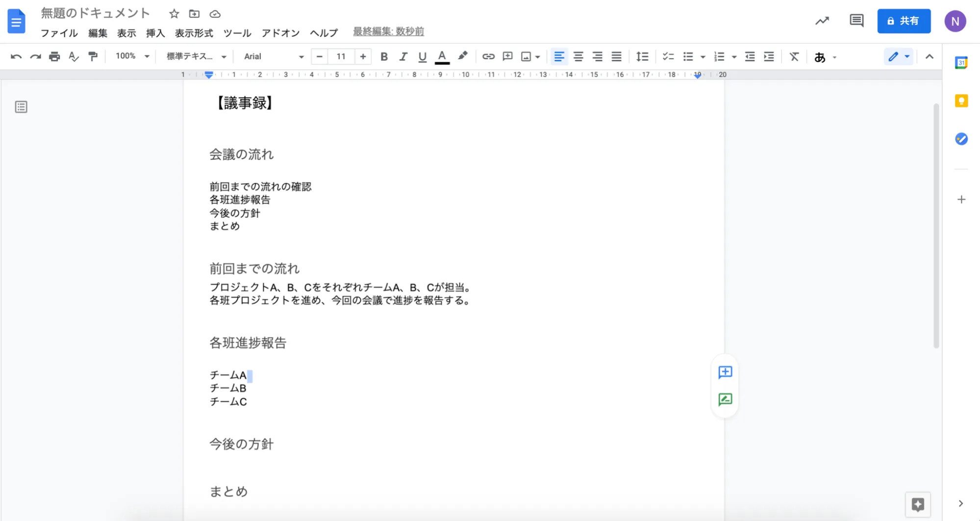The height and width of the screenshot is (521, 980).
Task: Open the text color picker
Action: (442, 57)
